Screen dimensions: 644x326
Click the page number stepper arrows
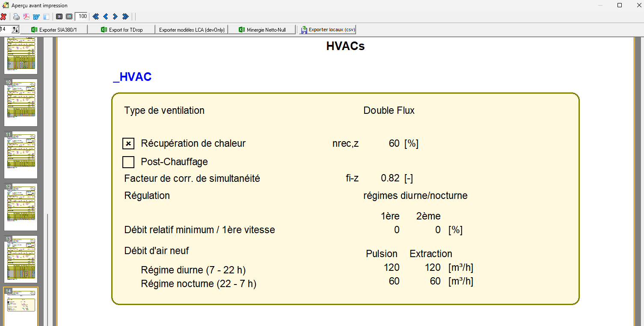16,29
